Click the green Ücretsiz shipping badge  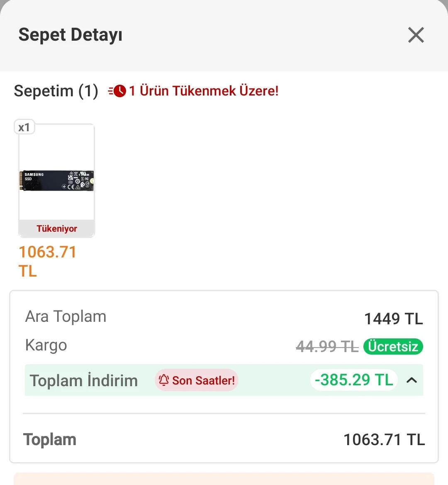(393, 346)
